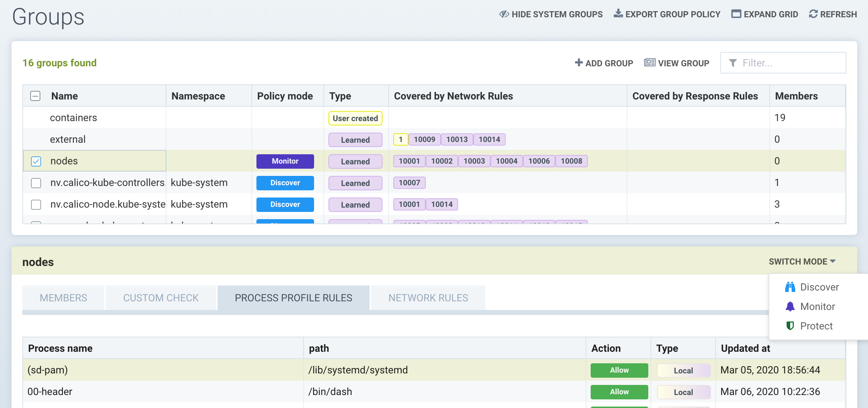Open the Members tab

pos(63,298)
